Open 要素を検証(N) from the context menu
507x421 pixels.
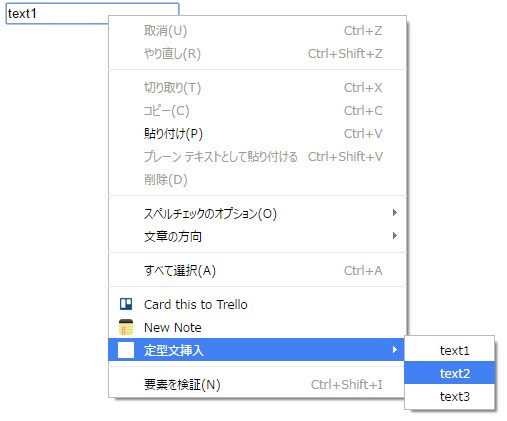click(x=257, y=384)
